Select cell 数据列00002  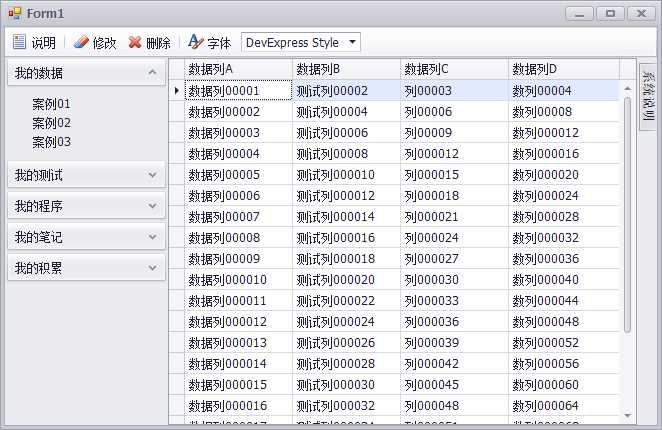(238, 112)
